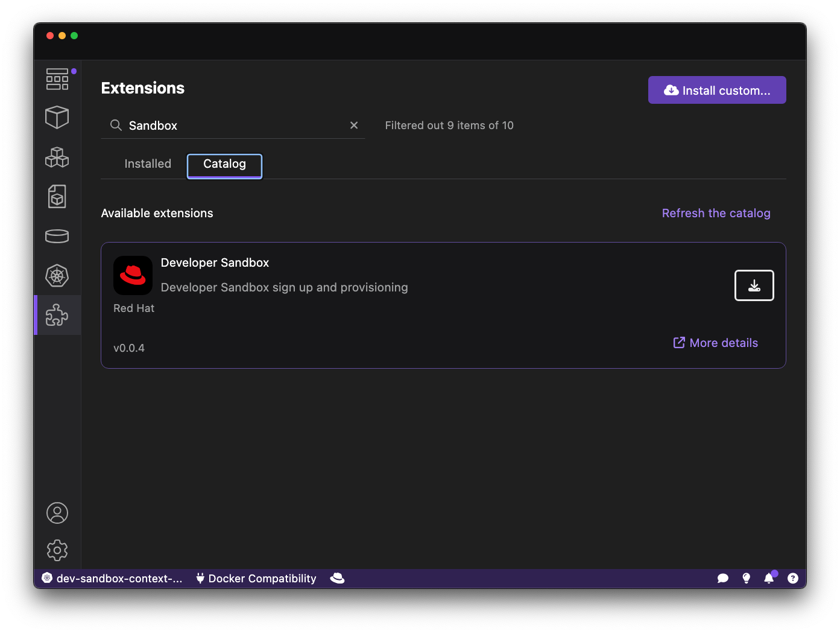840x633 pixels.
Task: Switch to the Installed tab
Action: coord(148,164)
